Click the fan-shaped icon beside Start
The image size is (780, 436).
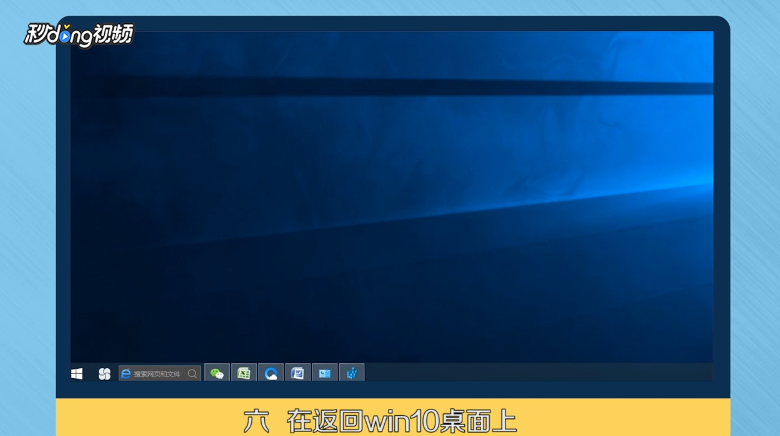coord(104,374)
